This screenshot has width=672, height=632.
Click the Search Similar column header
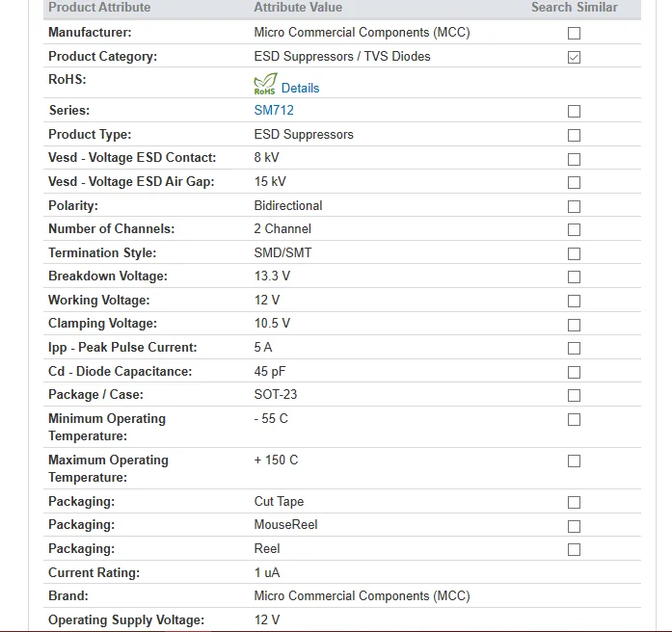pos(575,8)
